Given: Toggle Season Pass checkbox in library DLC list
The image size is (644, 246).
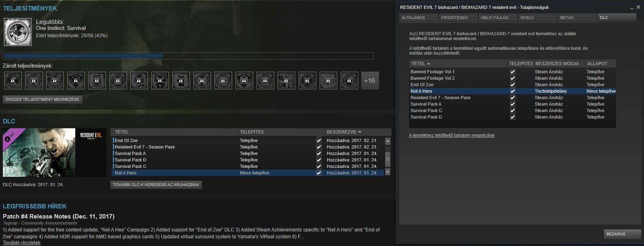Looking at the screenshot, I should click(x=319, y=147).
